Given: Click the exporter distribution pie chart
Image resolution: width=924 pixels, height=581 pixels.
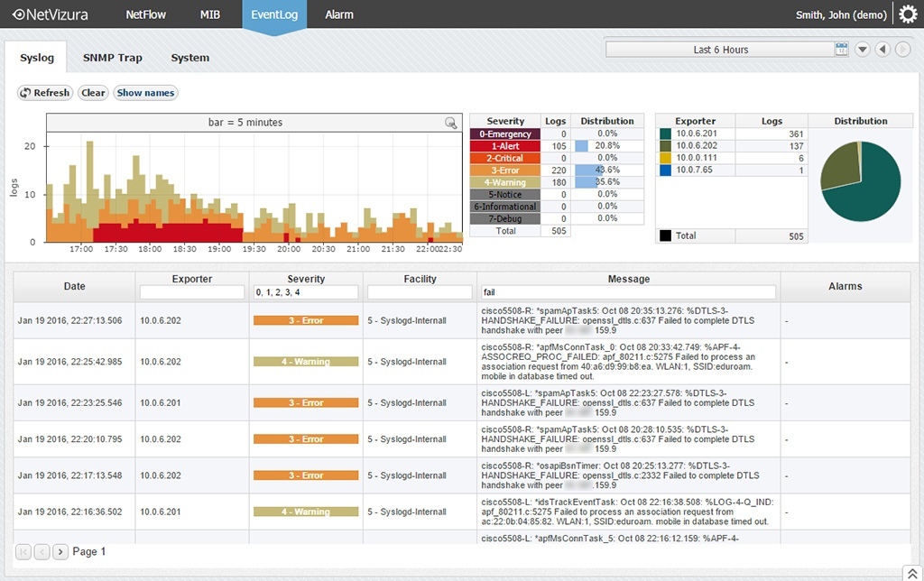Looking at the screenshot, I should pyautogui.click(x=860, y=180).
